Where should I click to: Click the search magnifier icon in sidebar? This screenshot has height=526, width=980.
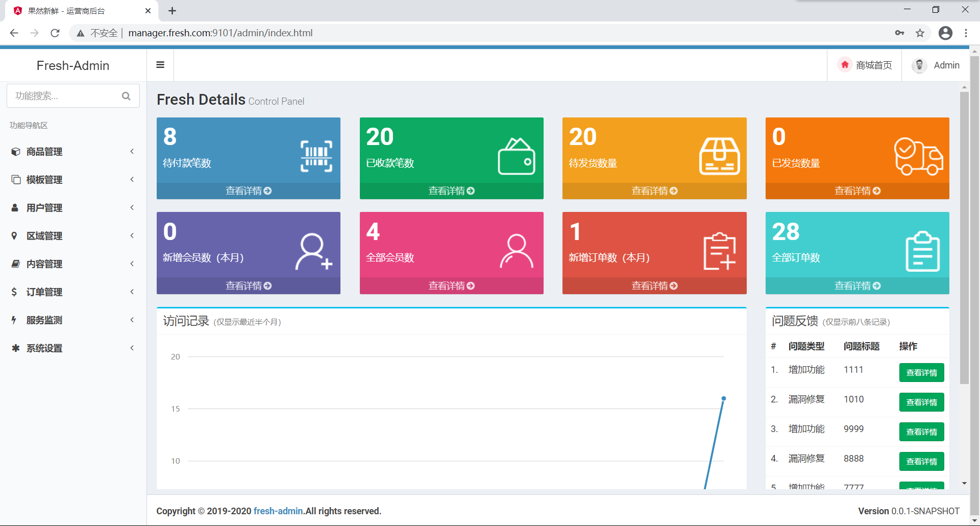(126, 96)
